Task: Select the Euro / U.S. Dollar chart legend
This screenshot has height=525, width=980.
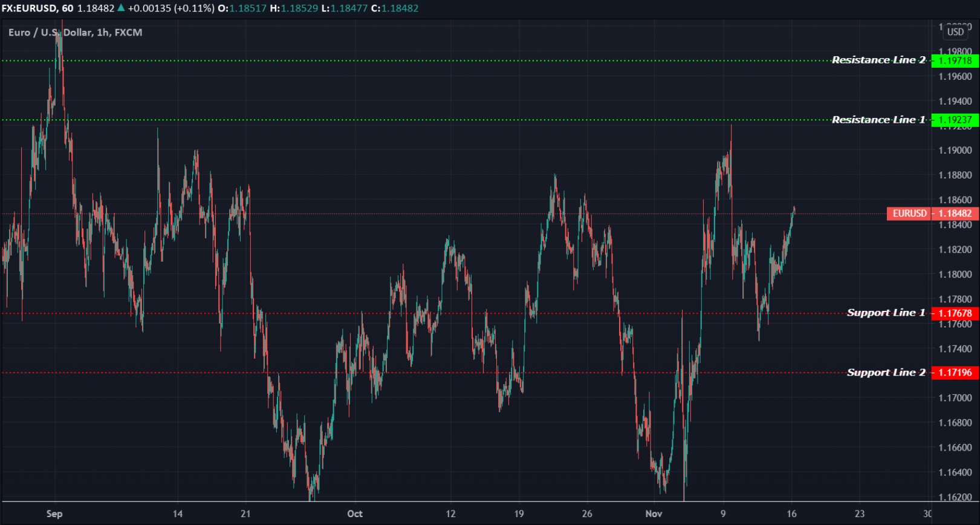Action: coord(76,33)
